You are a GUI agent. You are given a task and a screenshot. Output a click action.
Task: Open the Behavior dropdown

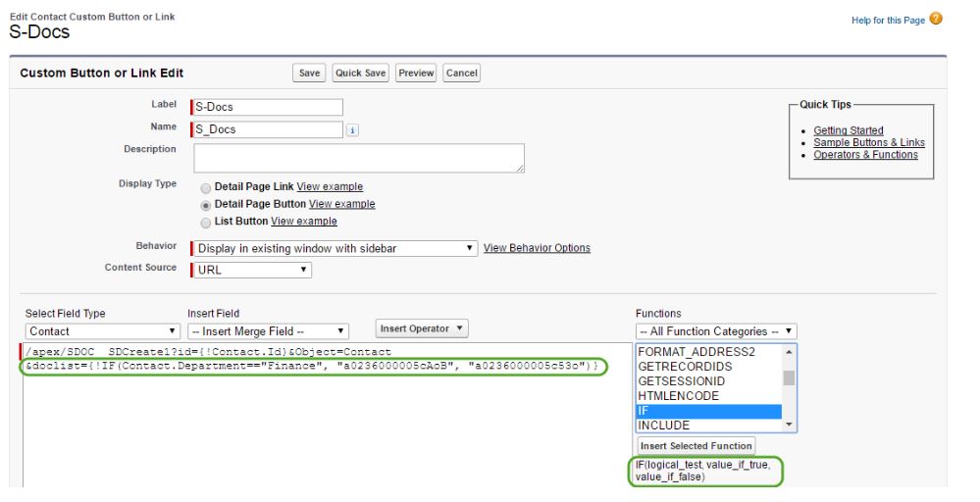point(335,248)
